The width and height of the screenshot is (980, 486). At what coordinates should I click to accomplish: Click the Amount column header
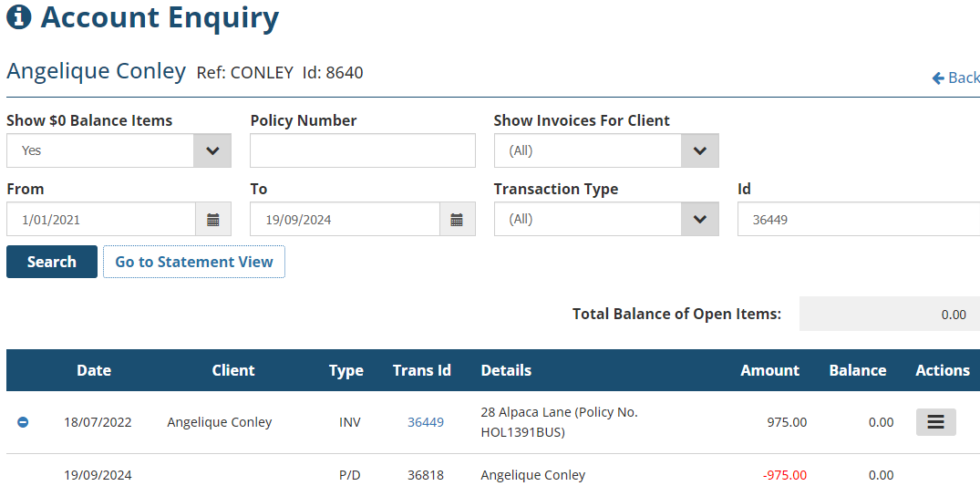pyautogui.click(x=769, y=370)
